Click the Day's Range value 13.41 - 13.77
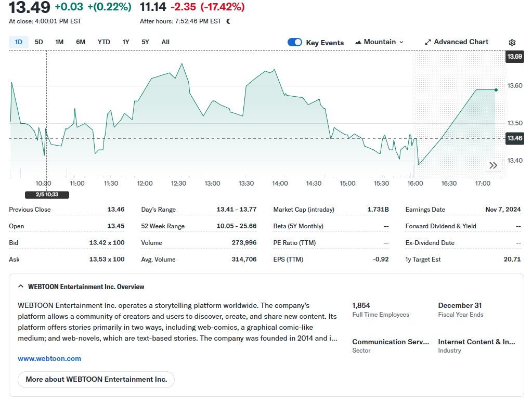532x402 pixels. (x=237, y=210)
